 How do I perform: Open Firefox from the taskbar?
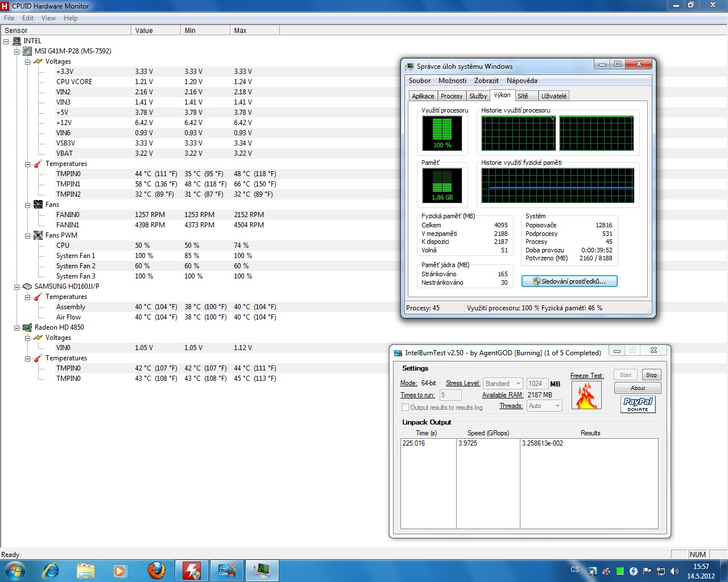point(156,570)
